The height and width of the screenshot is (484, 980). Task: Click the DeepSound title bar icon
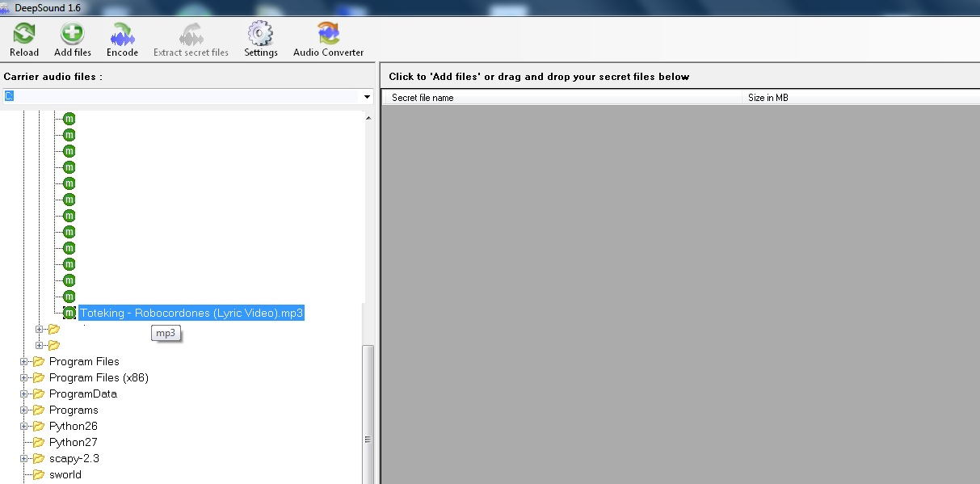pyautogui.click(x=6, y=7)
